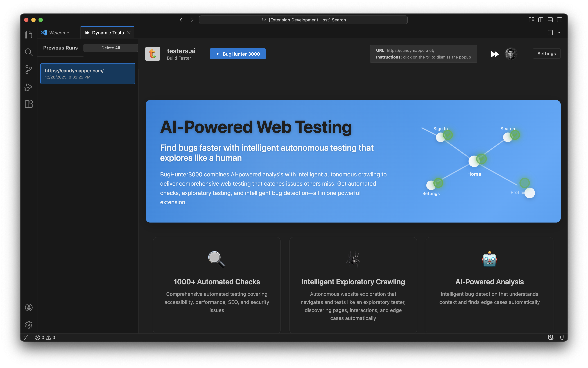Toggle the bottom panel layout icon
Screen dimensions: 588x368
click(550, 20)
